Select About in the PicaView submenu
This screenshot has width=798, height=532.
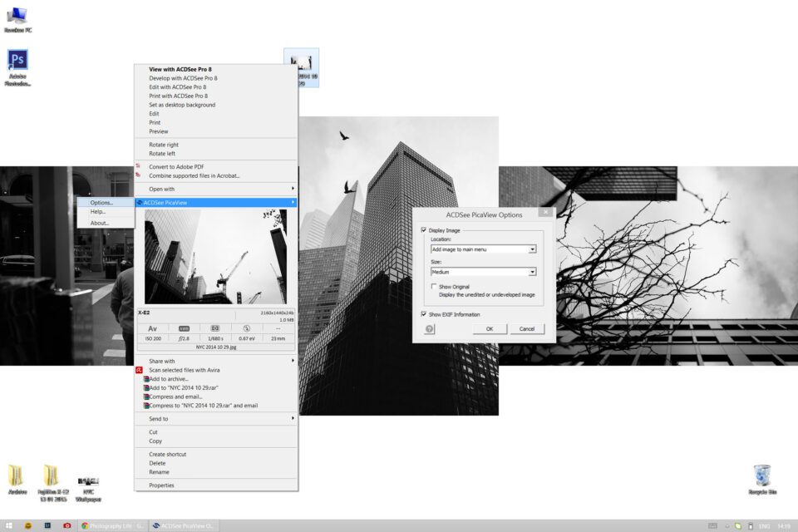click(106, 223)
